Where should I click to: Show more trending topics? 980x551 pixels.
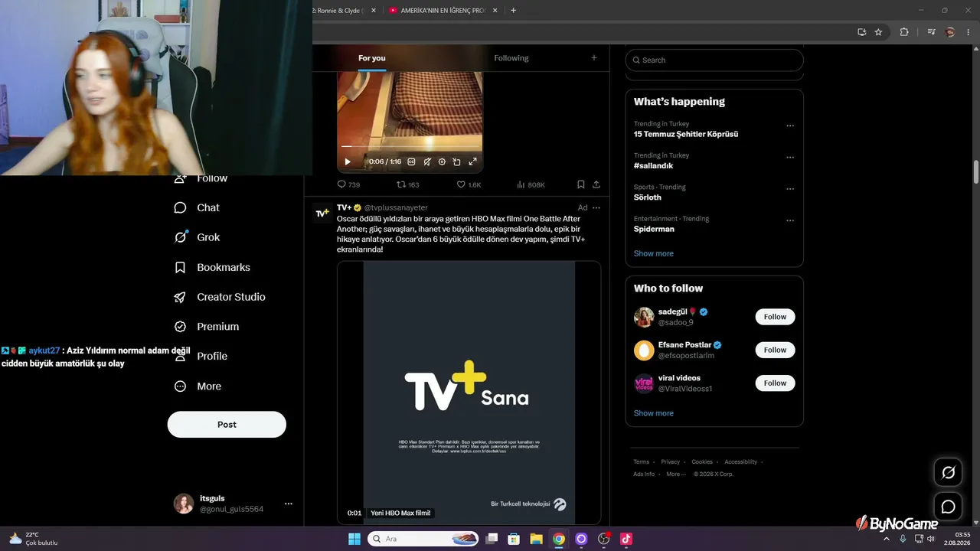[x=654, y=253]
